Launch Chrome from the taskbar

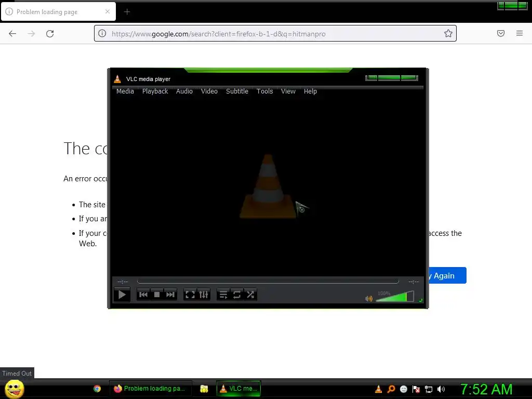pyautogui.click(x=97, y=389)
